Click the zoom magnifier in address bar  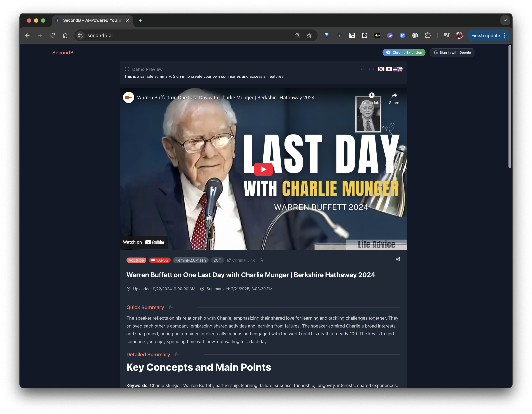pyautogui.click(x=298, y=36)
